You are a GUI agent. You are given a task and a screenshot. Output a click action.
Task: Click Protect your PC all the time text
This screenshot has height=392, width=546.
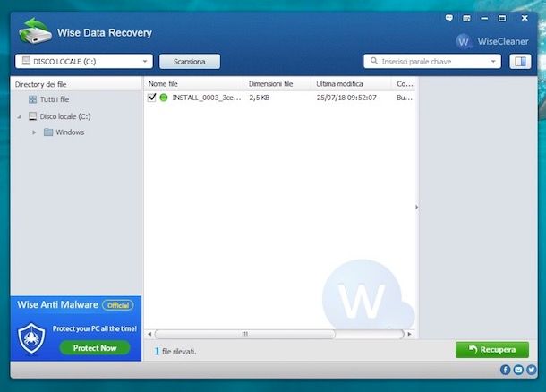94,328
